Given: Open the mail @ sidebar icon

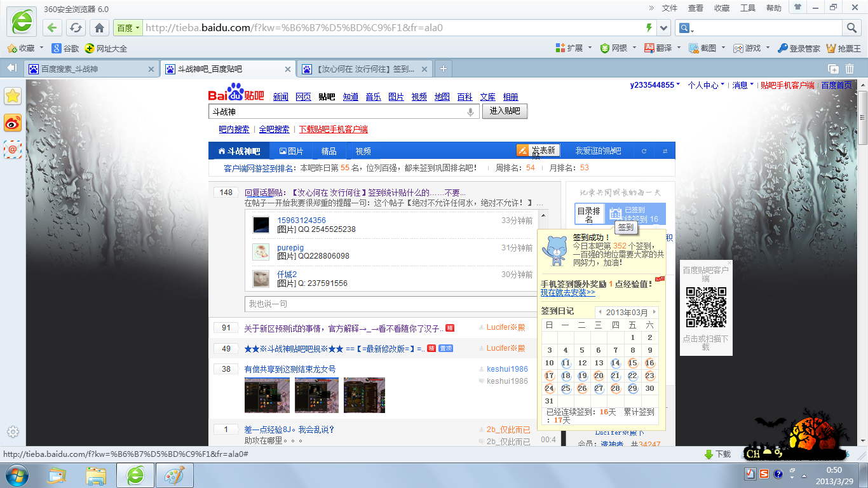Looking at the screenshot, I should pos(13,149).
